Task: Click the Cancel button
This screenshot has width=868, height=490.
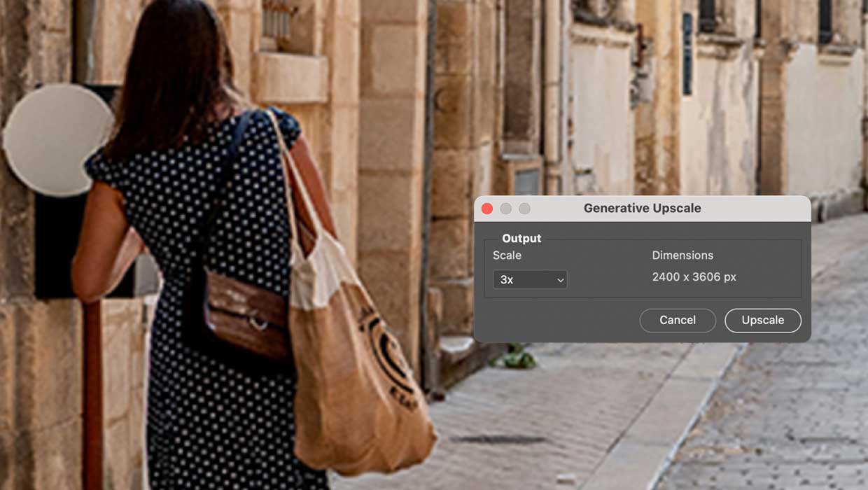Action: [x=677, y=320]
